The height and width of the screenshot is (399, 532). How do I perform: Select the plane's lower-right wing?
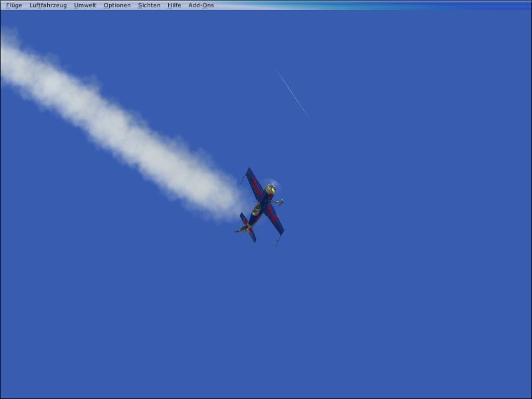pos(274,219)
